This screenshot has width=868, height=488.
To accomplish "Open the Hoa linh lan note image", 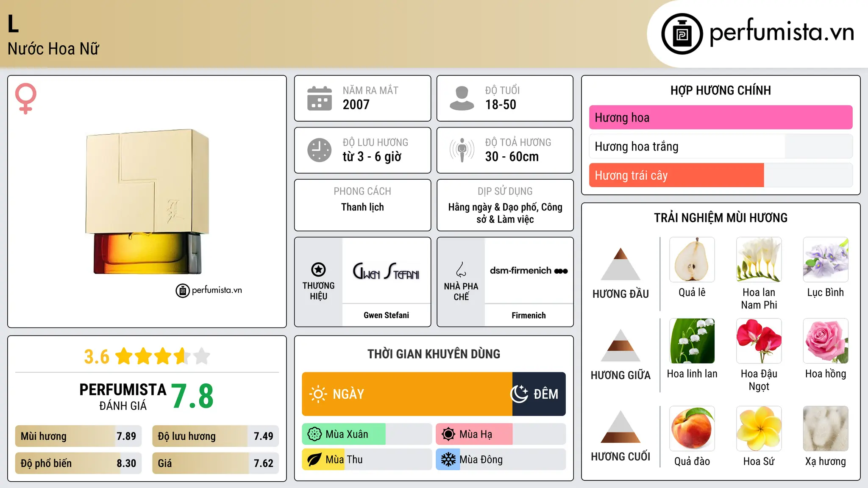I will coord(692,341).
